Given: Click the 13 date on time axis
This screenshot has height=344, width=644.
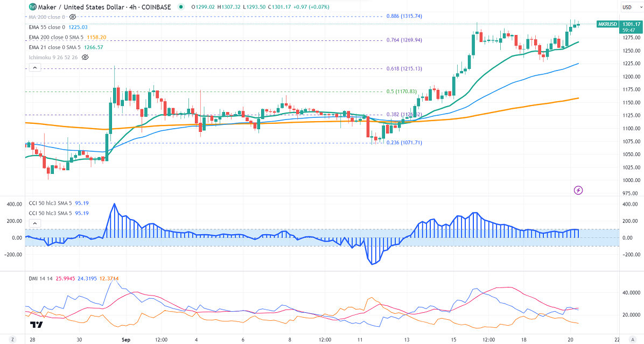Looking at the screenshot, I should (407, 340).
